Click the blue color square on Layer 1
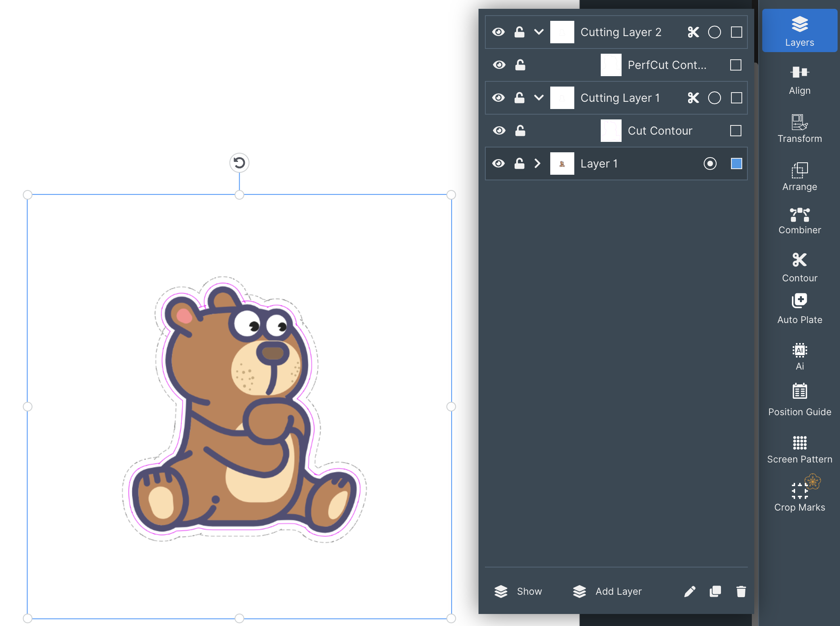 [x=736, y=164]
